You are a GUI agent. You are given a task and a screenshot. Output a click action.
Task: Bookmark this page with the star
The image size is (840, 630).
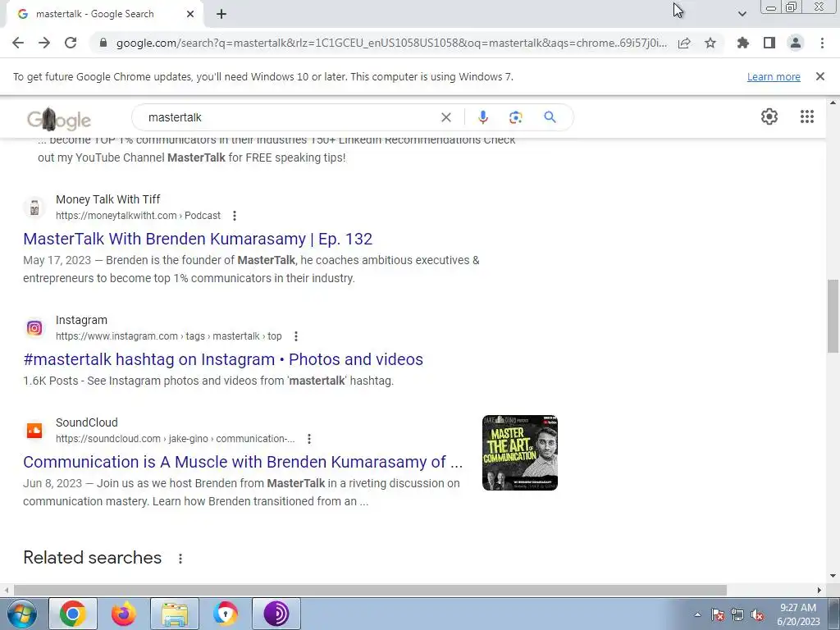(710, 43)
